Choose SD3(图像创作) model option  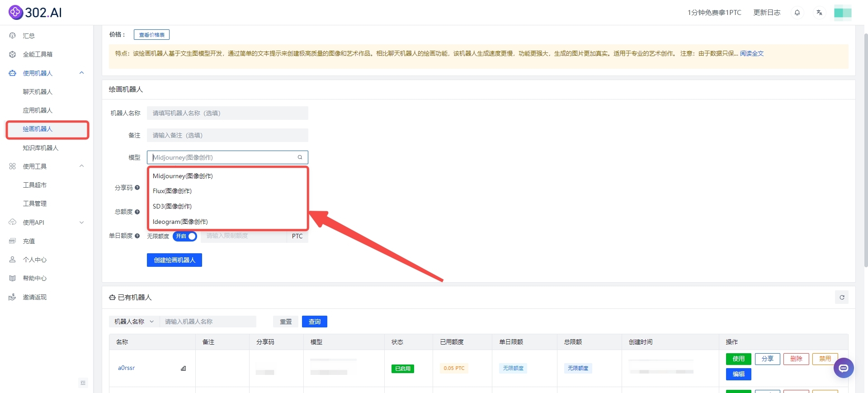(228, 206)
